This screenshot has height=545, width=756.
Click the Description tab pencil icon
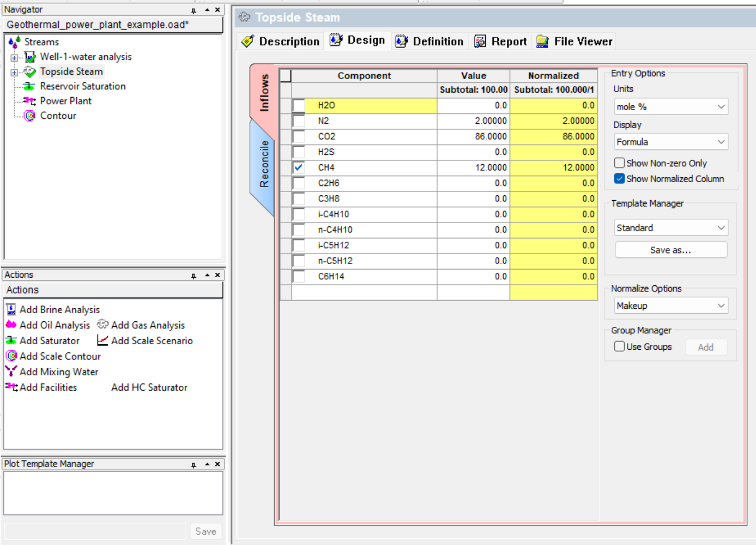248,41
